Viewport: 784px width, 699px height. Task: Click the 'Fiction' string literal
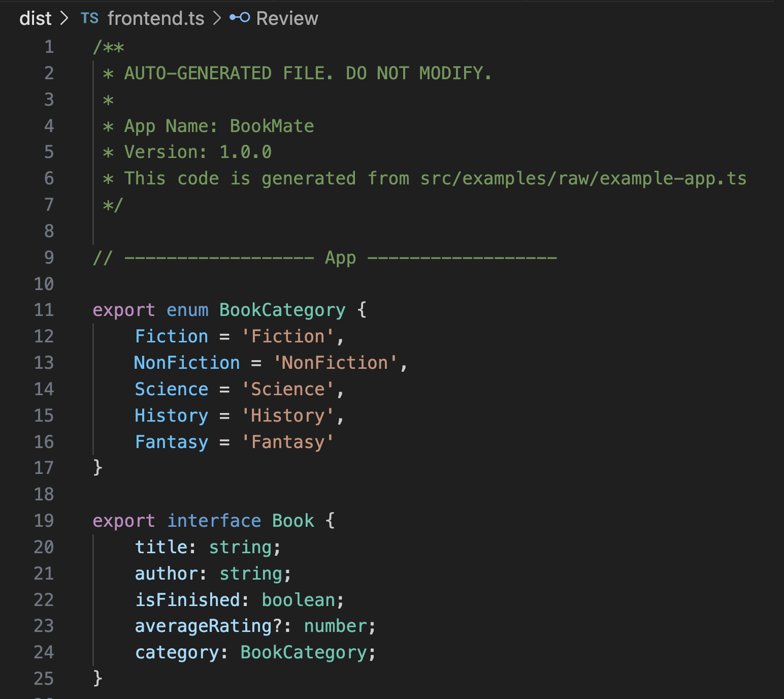(288, 336)
